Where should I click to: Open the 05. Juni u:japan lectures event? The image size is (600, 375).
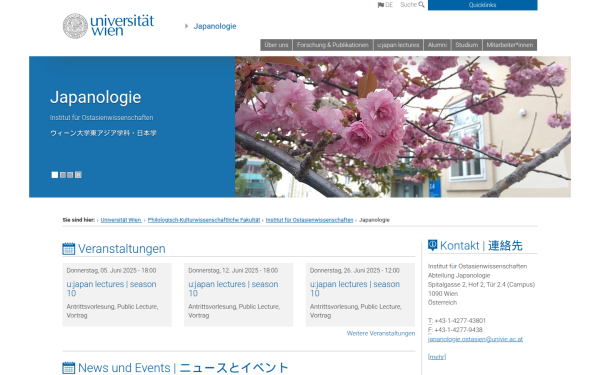[111, 289]
